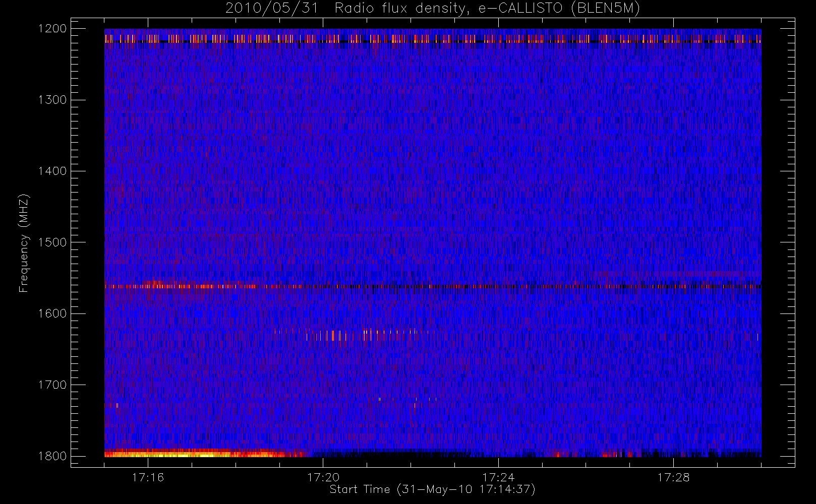This screenshot has width=816, height=504.
Task: Select the 1200 frequency axis label
Action: (x=52, y=29)
